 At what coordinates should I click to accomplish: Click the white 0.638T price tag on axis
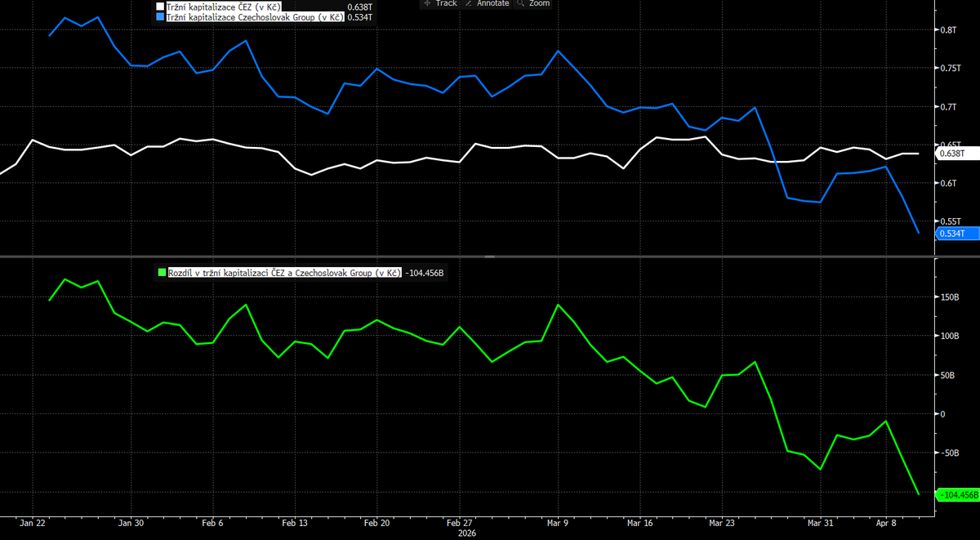click(952, 154)
